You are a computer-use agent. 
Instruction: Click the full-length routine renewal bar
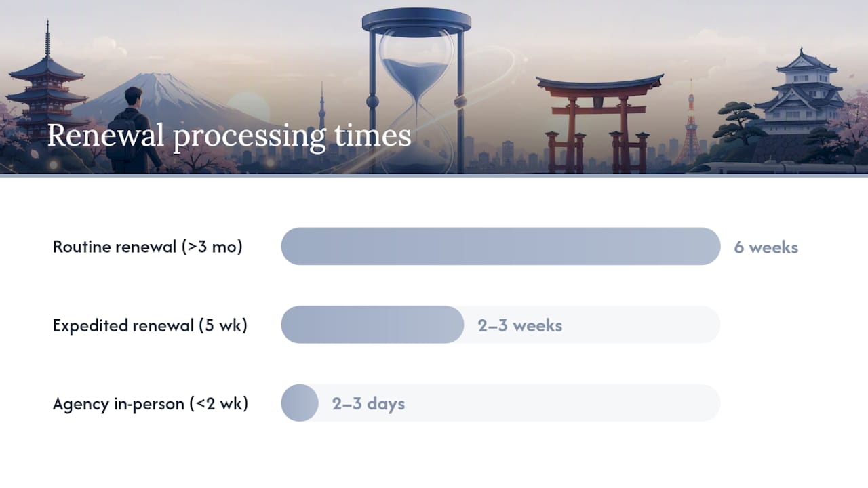coord(500,246)
